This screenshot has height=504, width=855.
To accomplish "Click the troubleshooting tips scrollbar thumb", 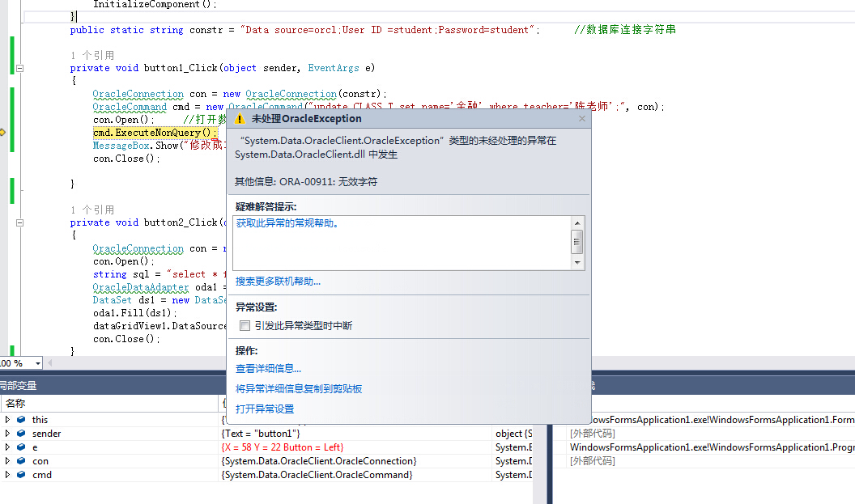I will coord(577,242).
